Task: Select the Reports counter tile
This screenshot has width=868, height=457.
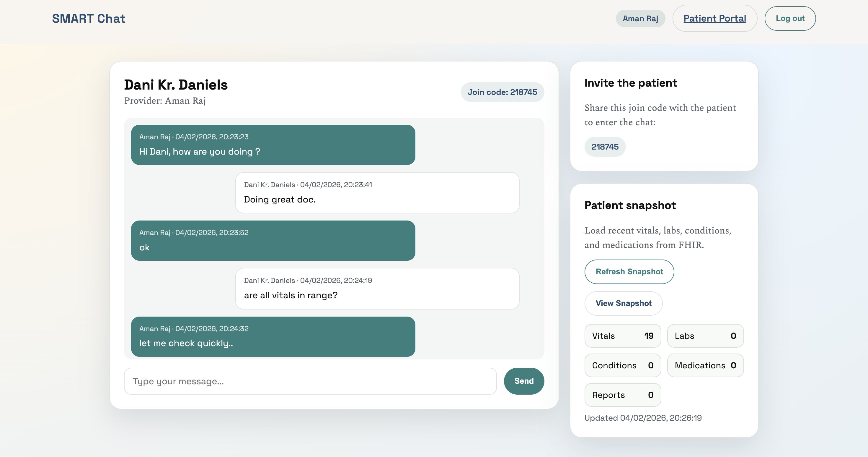Action: (622, 395)
